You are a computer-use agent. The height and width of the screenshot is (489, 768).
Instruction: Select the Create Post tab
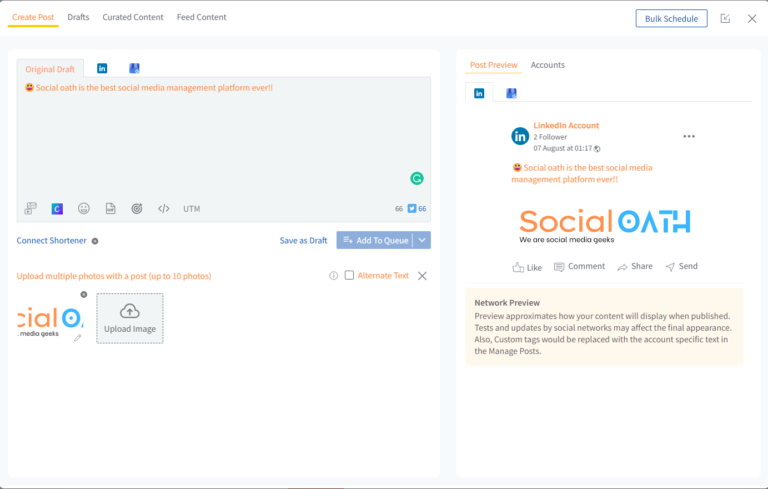33,17
